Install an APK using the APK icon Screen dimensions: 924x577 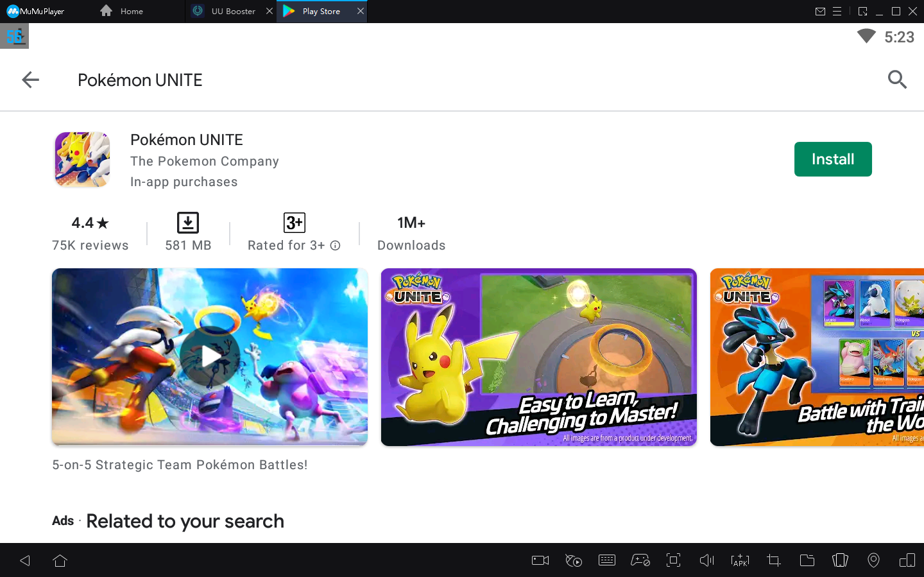[x=740, y=560]
